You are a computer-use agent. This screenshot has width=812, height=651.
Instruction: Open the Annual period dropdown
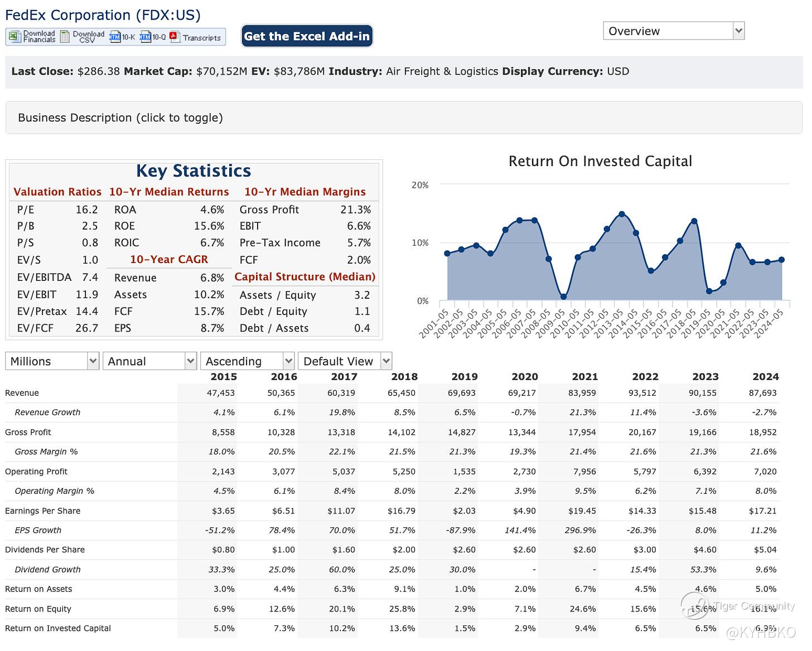click(x=150, y=361)
